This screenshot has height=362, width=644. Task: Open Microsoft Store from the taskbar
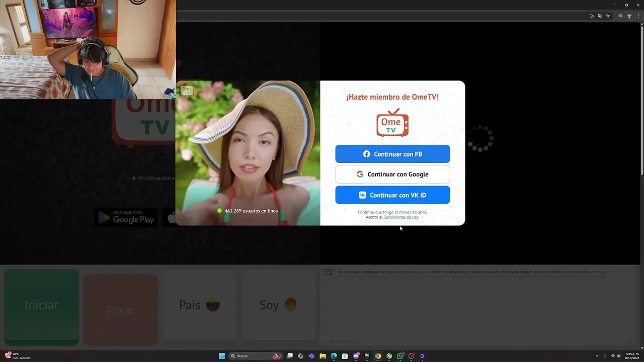click(345, 356)
